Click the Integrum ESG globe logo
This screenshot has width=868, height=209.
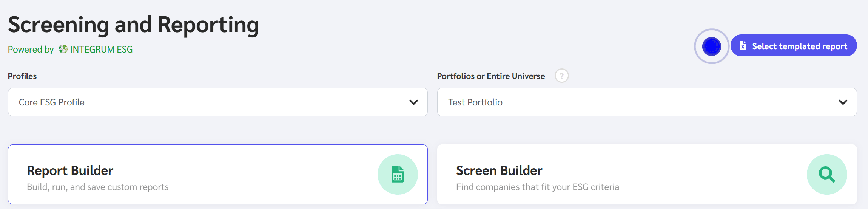[x=63, y=49]
